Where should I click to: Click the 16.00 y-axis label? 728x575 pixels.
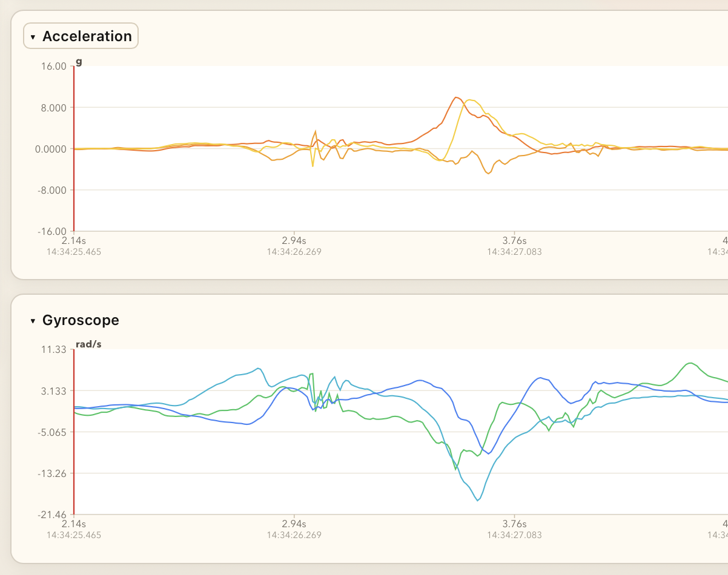53,67
